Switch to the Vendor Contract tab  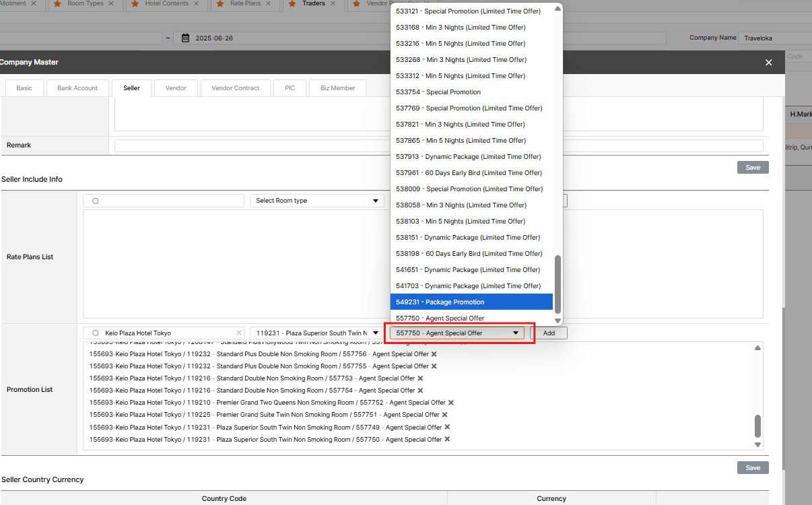pyautogui.click(x=235, y=88)
